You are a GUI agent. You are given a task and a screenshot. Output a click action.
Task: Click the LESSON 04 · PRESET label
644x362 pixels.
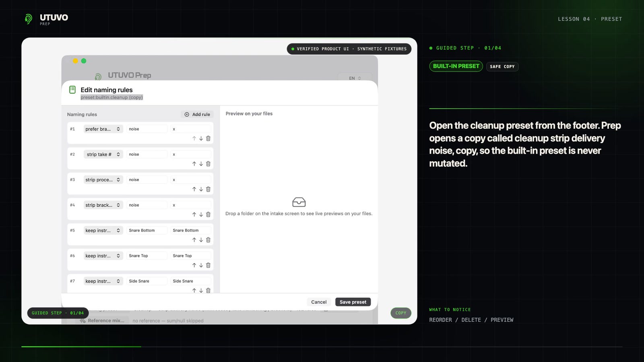590,19
